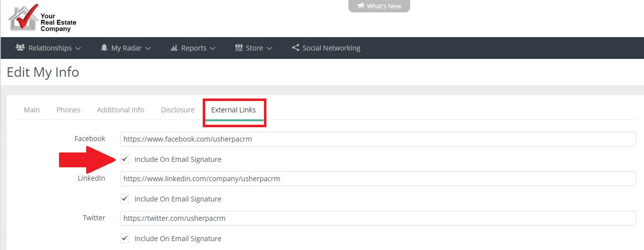644x250 pixels.
Task: Open the What's New button
Action: coord(379,6)
